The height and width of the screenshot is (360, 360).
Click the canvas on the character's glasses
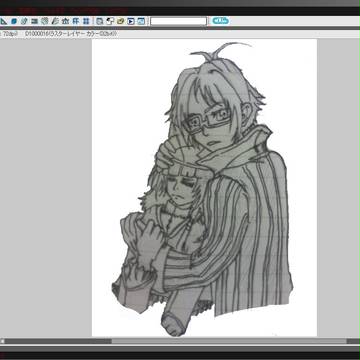pyautogui.click(x=207, y=121)
